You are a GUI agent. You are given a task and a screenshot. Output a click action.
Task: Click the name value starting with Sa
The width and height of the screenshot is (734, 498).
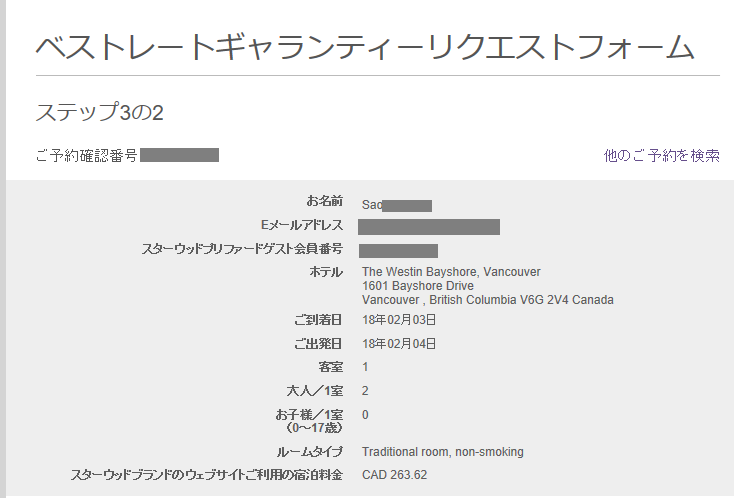(x=396, y=205)
